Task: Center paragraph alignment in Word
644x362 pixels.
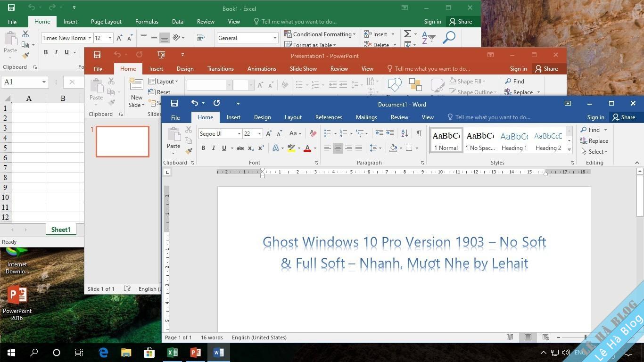Action: 338,148
